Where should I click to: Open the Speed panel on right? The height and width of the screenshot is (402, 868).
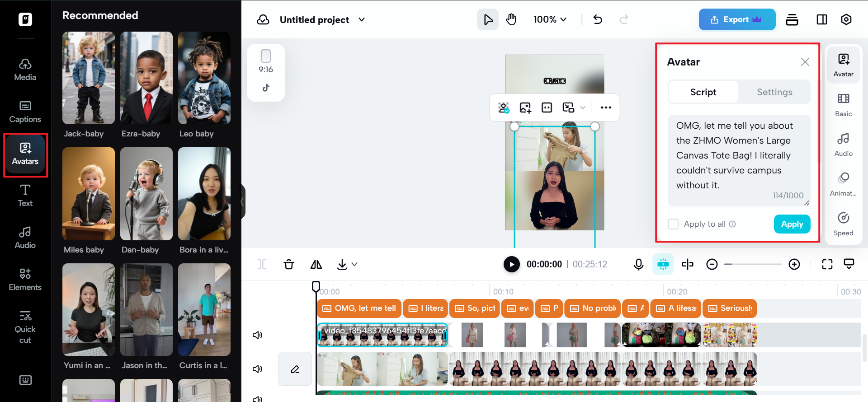pos(843,224)
